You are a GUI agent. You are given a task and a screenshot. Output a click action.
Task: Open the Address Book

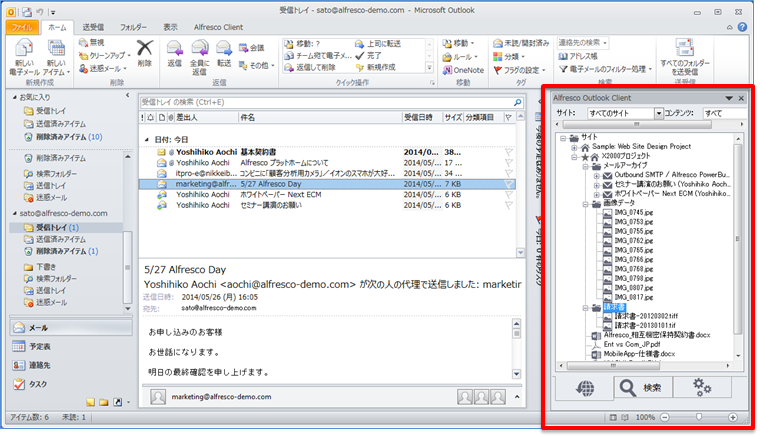tap(578, 56)
